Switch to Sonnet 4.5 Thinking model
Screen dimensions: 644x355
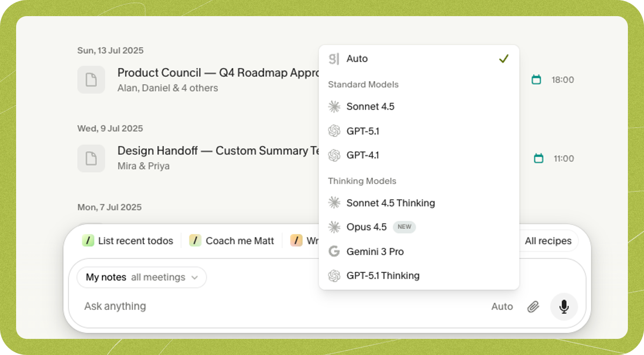click(419, 203)
